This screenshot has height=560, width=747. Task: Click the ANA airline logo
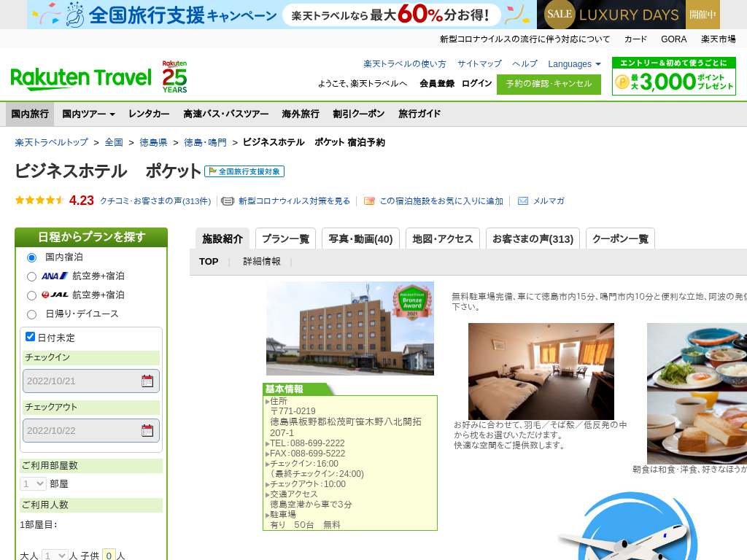55,276
